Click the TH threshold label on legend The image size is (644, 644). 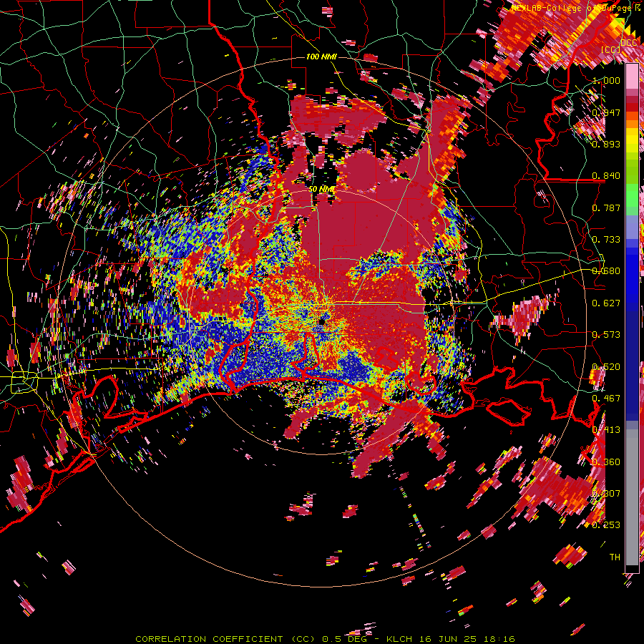pyautogui.click(x=615, y=557)
